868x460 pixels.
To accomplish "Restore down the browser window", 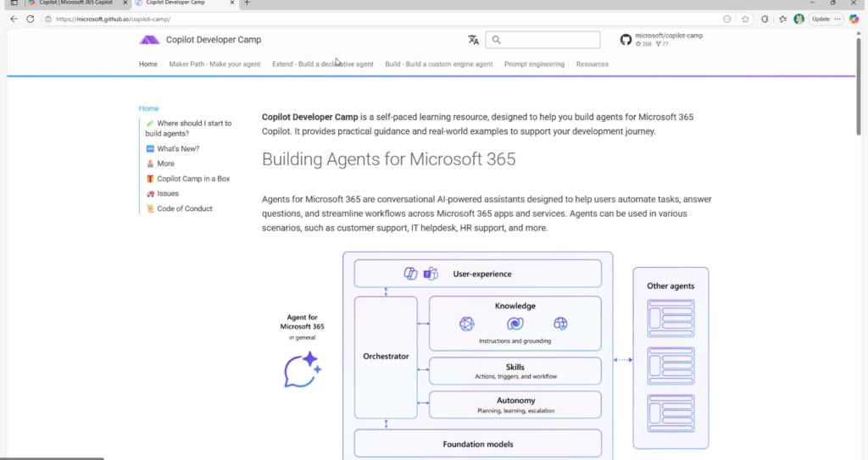I will pyautogui.click(x=832, y=3).
